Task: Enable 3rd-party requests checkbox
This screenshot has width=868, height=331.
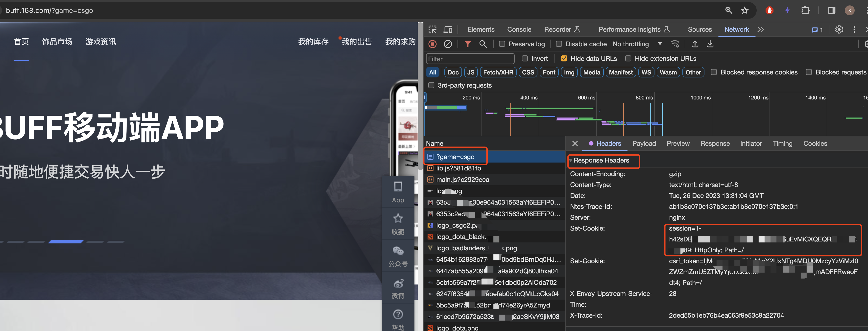Action: [431, 85]
